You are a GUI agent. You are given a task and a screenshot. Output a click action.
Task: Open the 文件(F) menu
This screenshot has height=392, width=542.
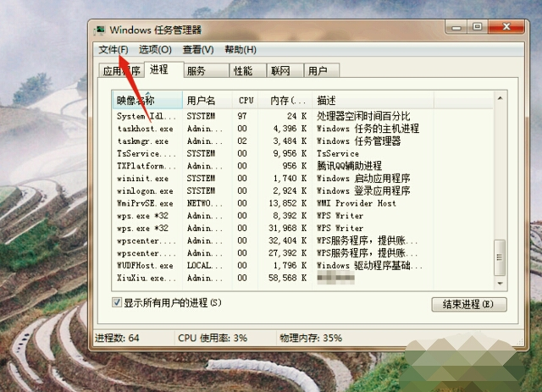point(113,50)
